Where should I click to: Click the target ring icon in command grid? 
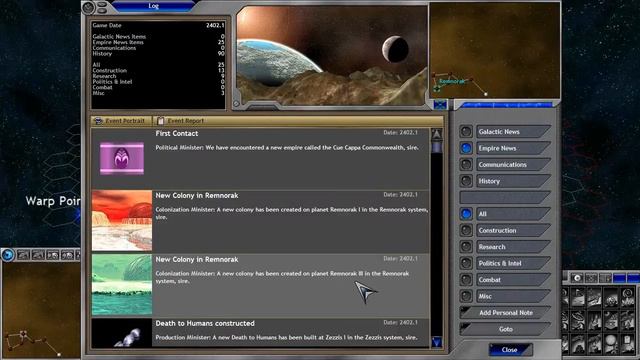tap(627, 298)
